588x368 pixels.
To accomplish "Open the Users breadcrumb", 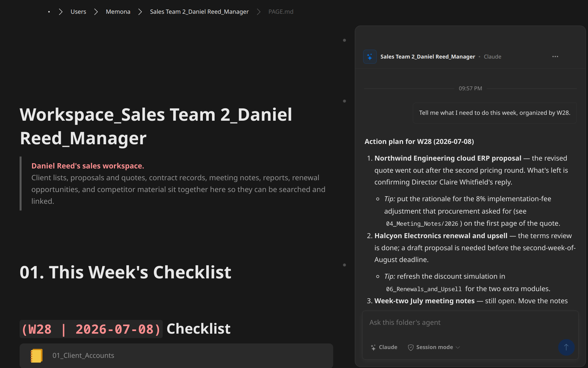I will point(78,12).
